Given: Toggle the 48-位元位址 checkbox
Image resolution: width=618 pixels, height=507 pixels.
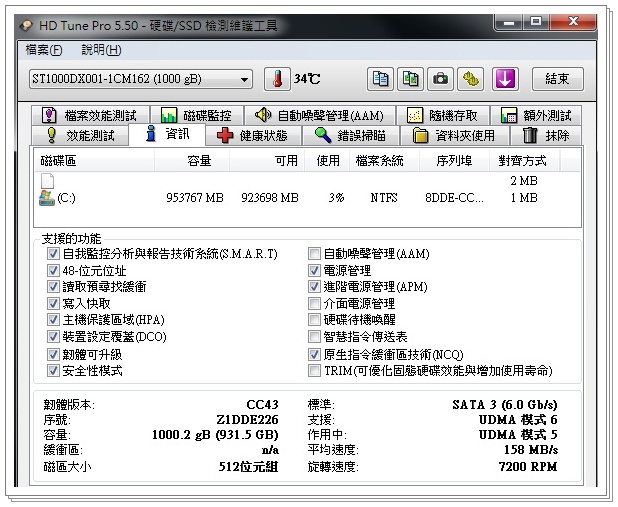Looking at the screenshot, I should tap(53, 270).
